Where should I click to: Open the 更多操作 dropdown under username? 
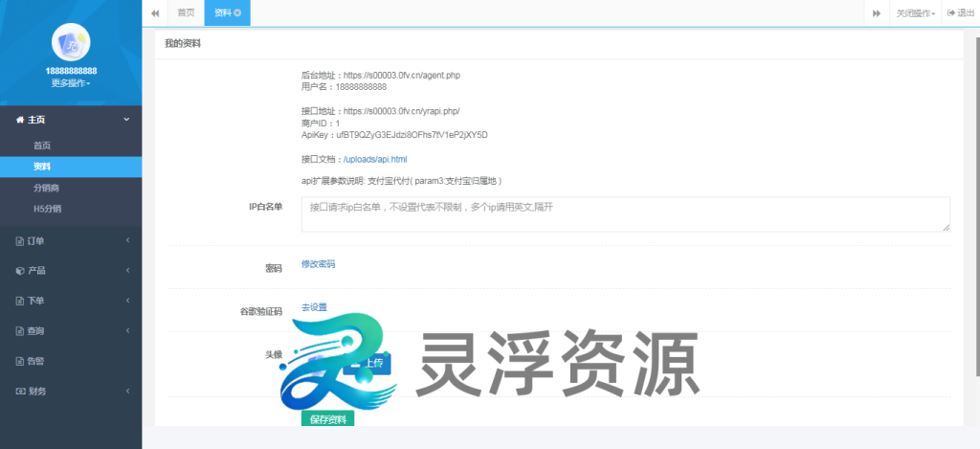[x=71, y=83]
